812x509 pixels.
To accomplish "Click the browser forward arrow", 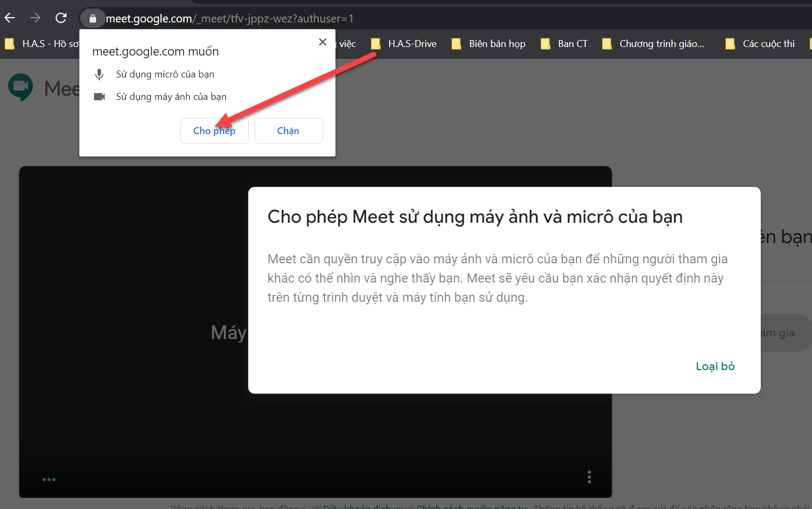I will pos(35,18).
